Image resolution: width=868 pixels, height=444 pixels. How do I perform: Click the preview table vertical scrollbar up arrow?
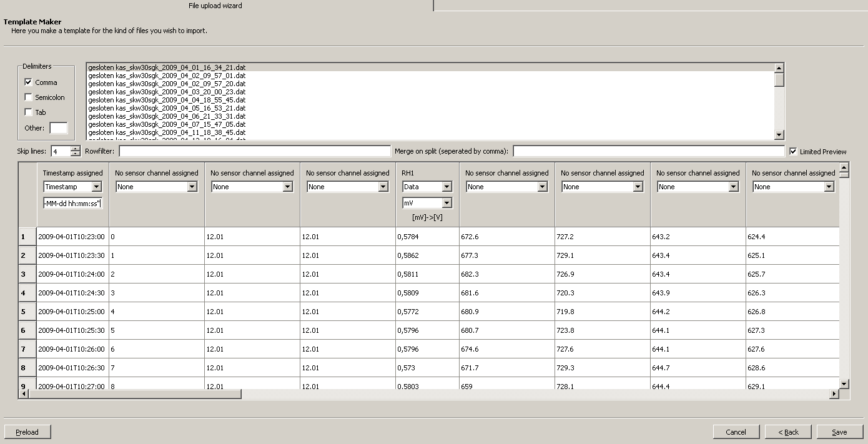(844, 167)
